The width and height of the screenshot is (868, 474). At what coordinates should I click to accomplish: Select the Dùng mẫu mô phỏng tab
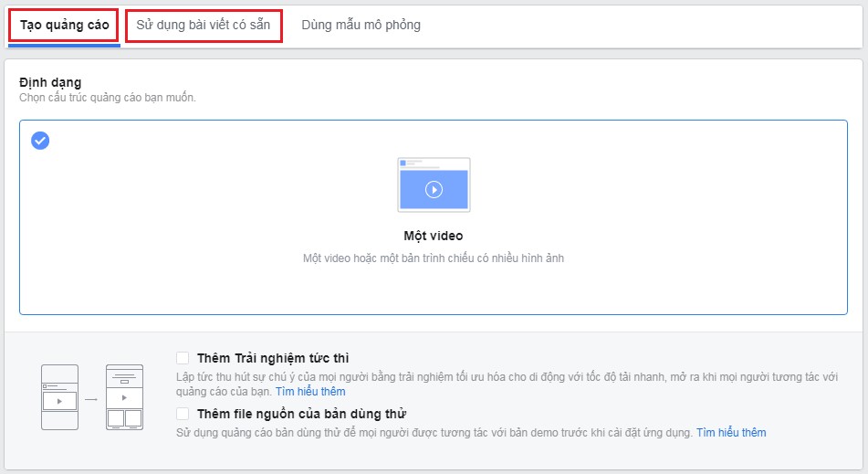(361, 25)
